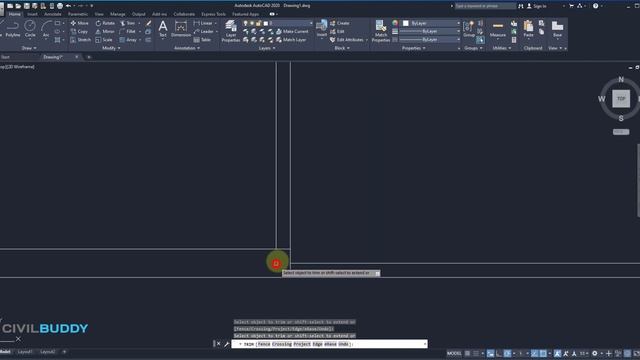Viewport: 640px width, 360px height.
Task: Click the Measure utility
Action: (x=498, y=29)
